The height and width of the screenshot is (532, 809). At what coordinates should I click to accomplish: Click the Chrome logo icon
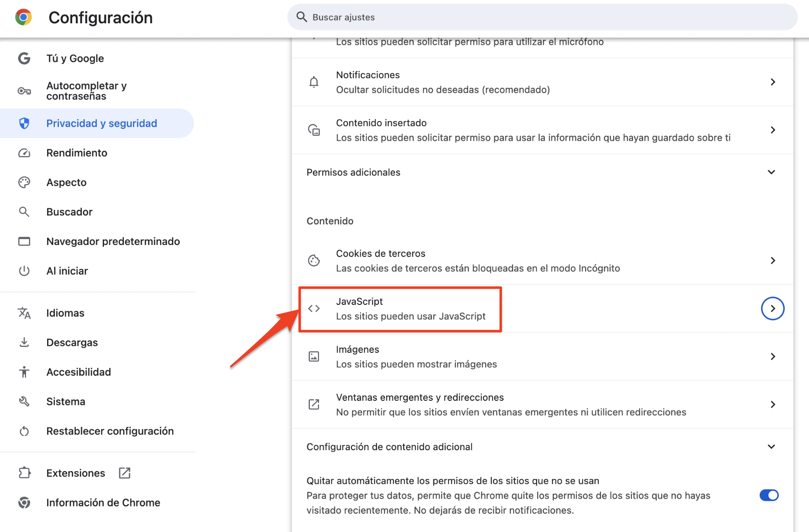[23, 17]
